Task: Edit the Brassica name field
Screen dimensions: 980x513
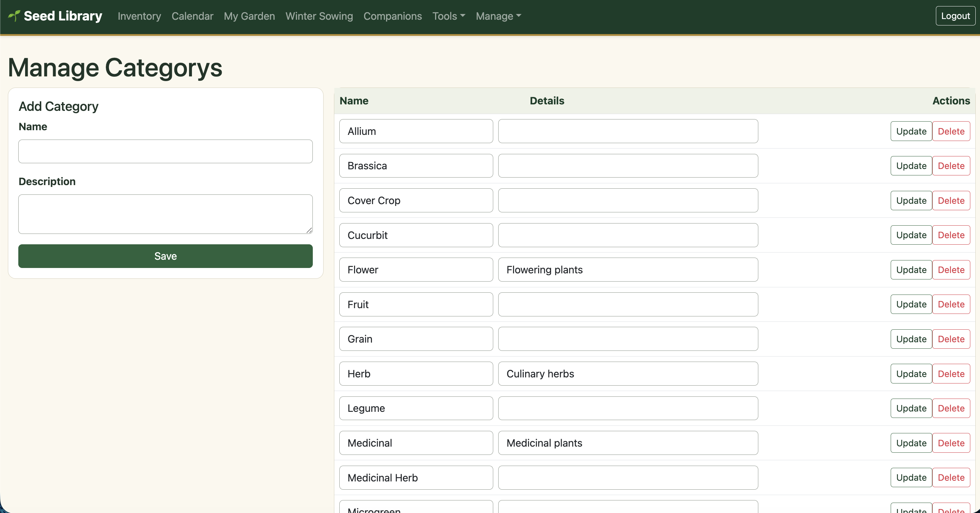Action: 416,166
